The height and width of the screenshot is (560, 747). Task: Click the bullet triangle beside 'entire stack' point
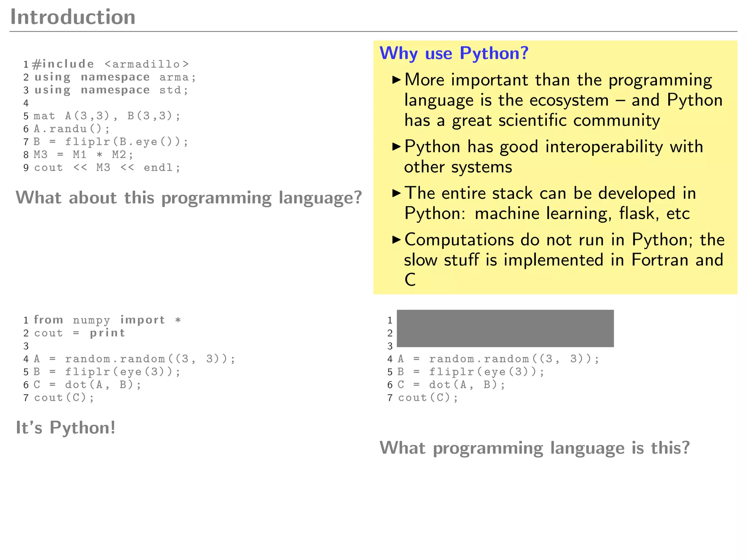pos(396,193)
